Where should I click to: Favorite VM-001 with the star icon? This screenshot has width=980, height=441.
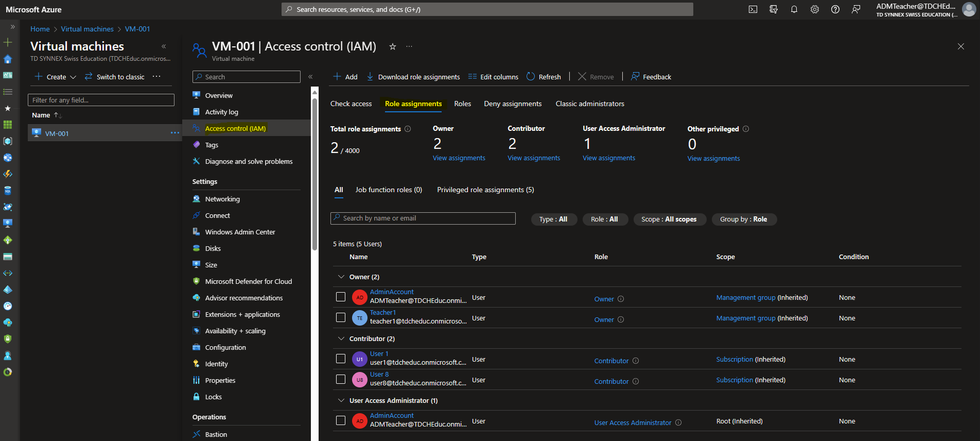pos(393,46)
